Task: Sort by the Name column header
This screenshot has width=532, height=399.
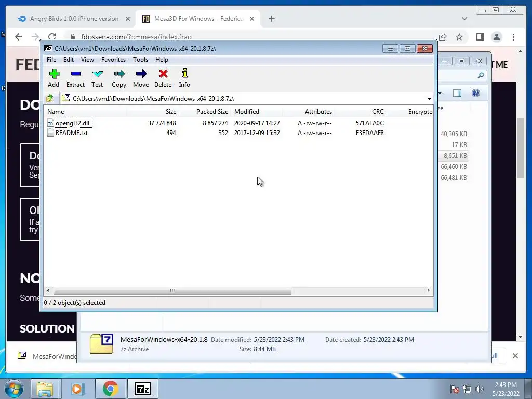Action: click(x=86, y=112)
